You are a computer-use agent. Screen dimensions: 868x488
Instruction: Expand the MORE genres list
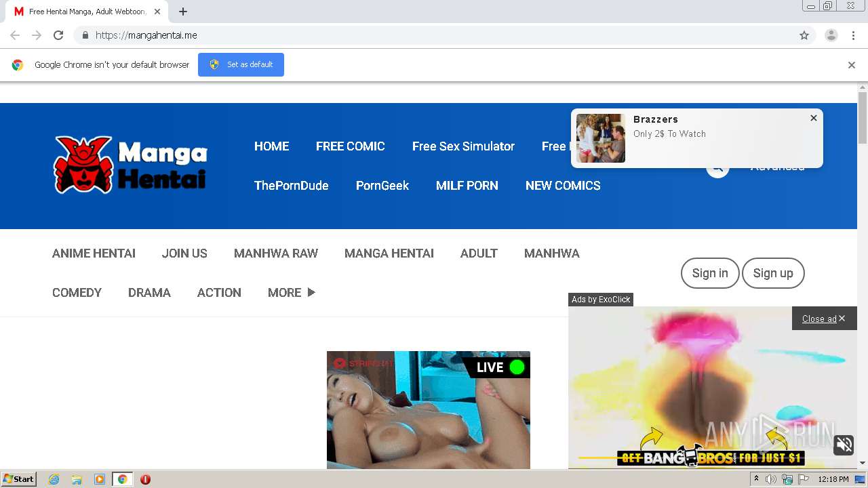click(292, 293)
